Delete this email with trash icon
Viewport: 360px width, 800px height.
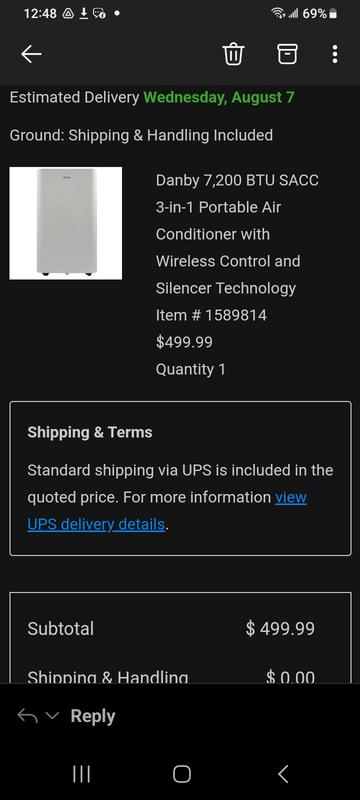234,54
